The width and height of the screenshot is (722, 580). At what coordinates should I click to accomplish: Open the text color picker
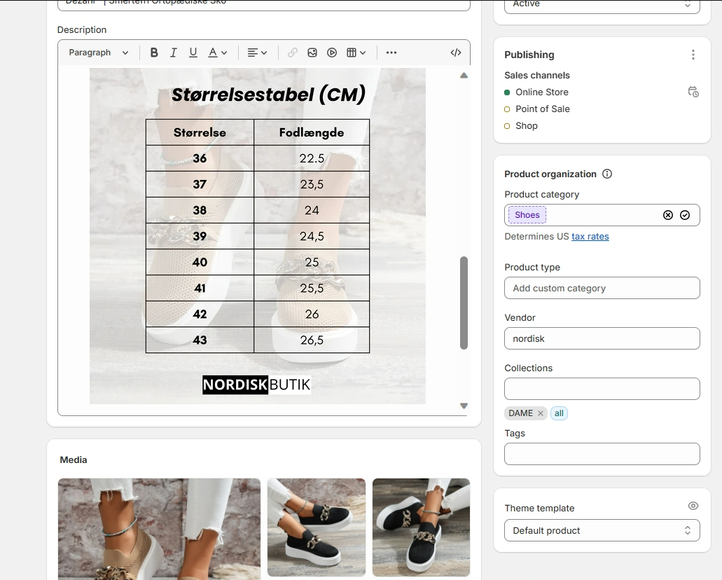point(217,52)
